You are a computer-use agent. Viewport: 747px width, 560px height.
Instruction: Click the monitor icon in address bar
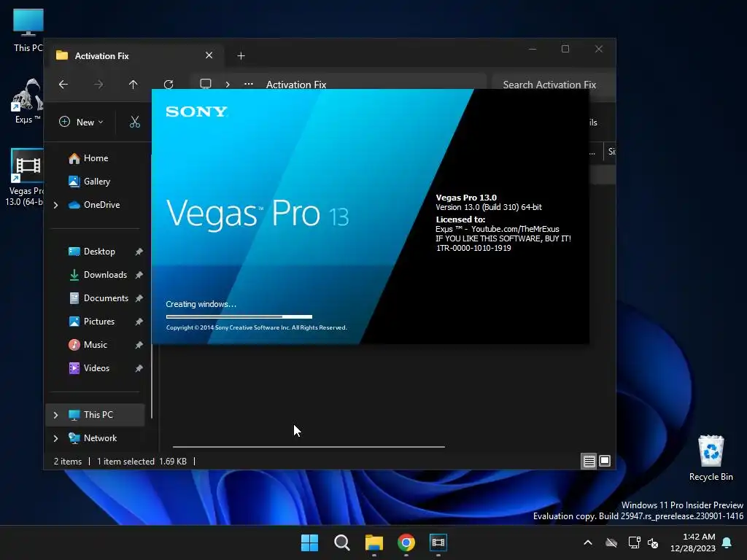(205, 85)
